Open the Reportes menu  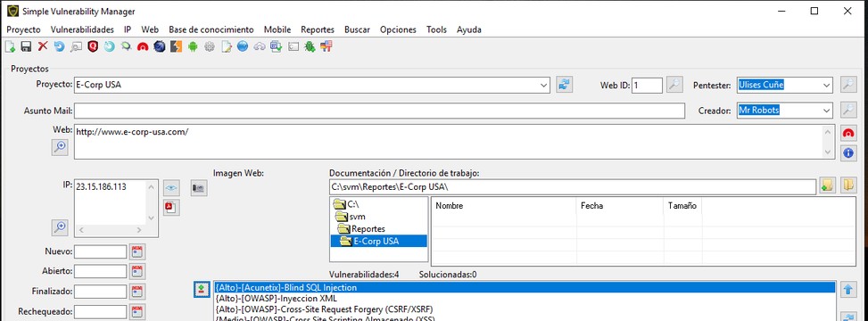(x=318, y=30)
